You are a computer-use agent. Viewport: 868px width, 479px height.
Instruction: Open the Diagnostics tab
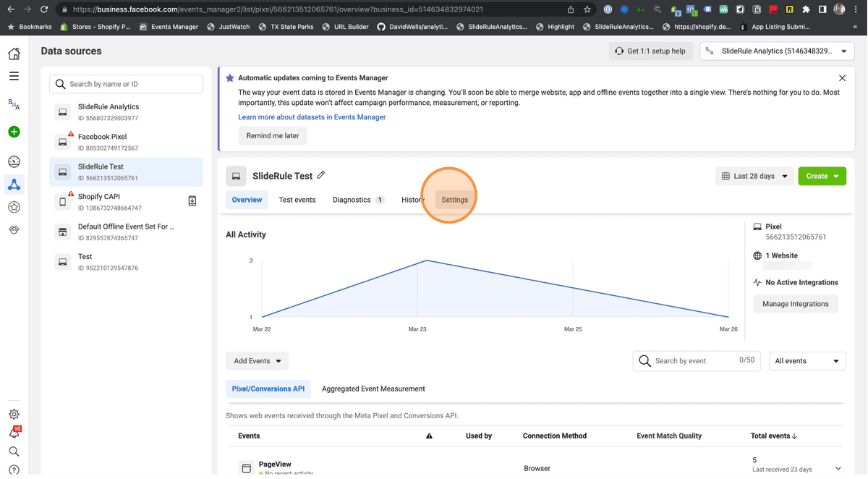pos(358,200)
